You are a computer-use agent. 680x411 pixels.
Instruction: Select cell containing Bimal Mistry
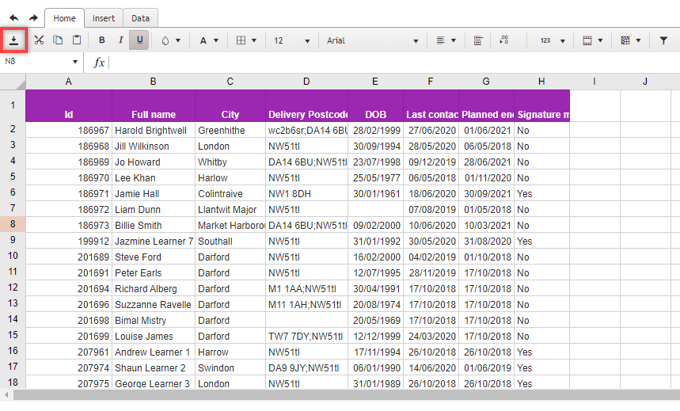coord(154,320)
